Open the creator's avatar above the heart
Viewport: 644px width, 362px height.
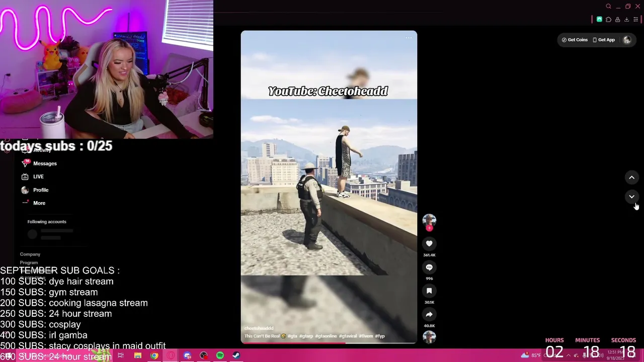tap(429, 220)
